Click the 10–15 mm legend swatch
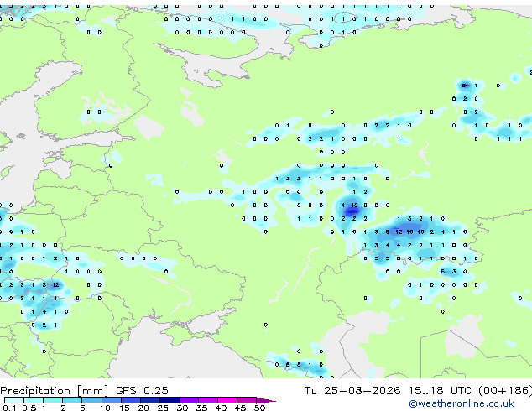Image resolution: width=532 pixels, height=411 pixels. (x=111, y=400)
